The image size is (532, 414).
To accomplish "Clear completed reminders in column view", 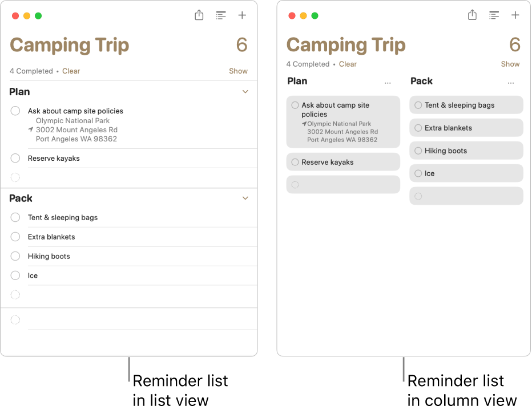I will (348, 64).
